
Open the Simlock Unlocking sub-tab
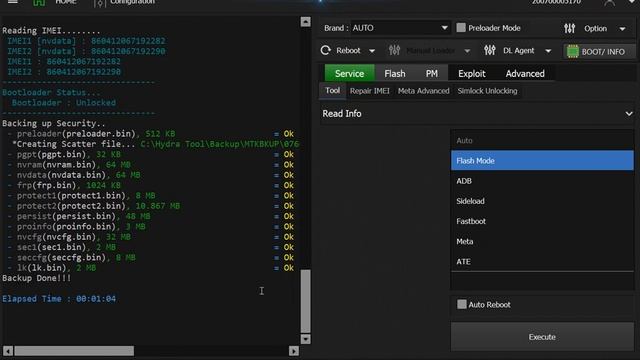487,91
